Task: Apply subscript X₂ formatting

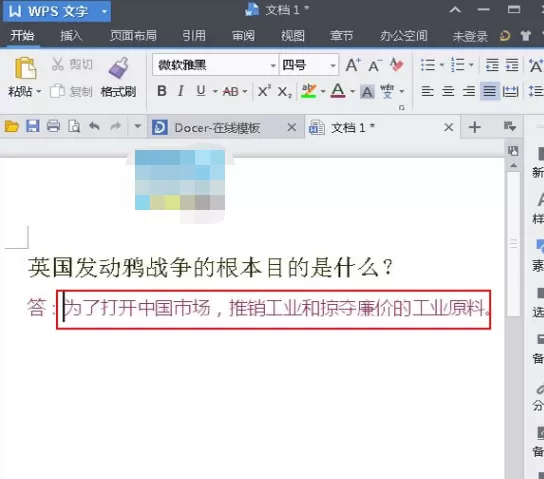Action: click(284, 92)
